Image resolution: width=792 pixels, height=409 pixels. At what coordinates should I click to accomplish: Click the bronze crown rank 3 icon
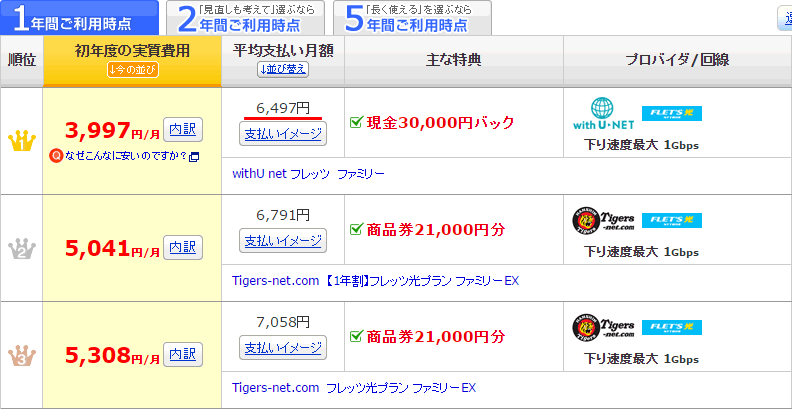click(x=21, y=355)
